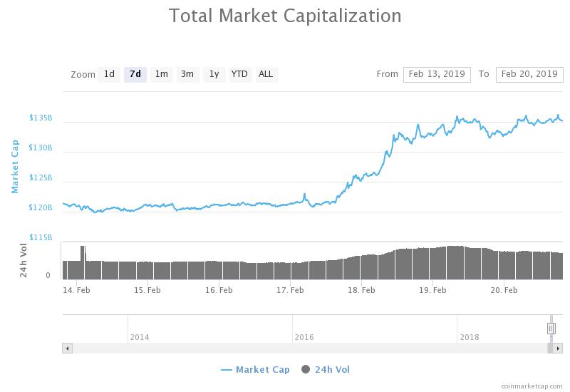
Task: Switch zoom to 1m
Action: 162,75
